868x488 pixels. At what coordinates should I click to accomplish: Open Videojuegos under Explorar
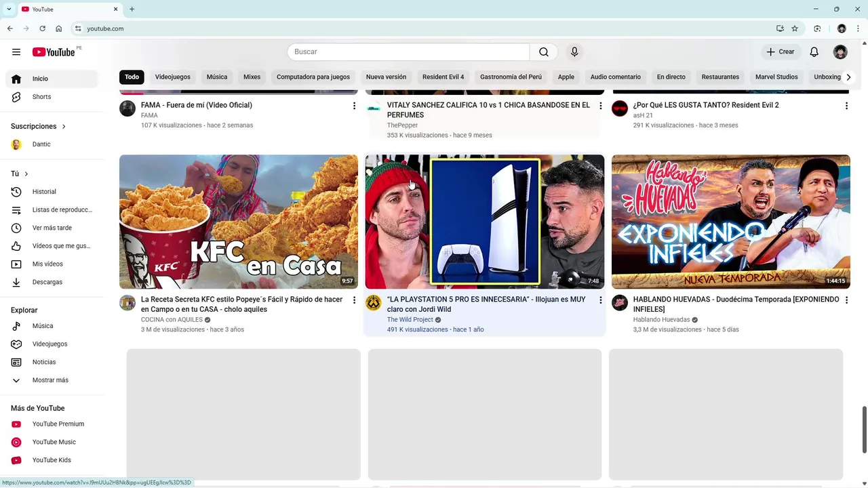coord(52,344)
